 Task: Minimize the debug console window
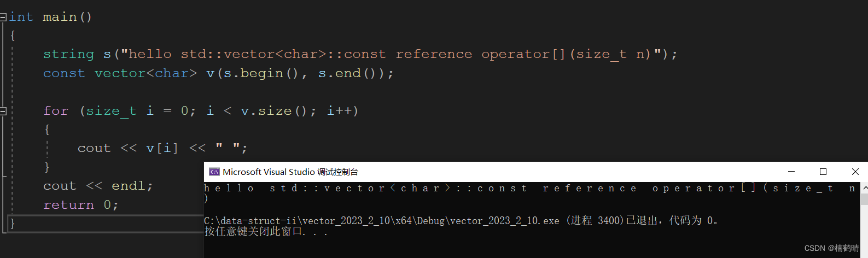click(x=791, y=172)
